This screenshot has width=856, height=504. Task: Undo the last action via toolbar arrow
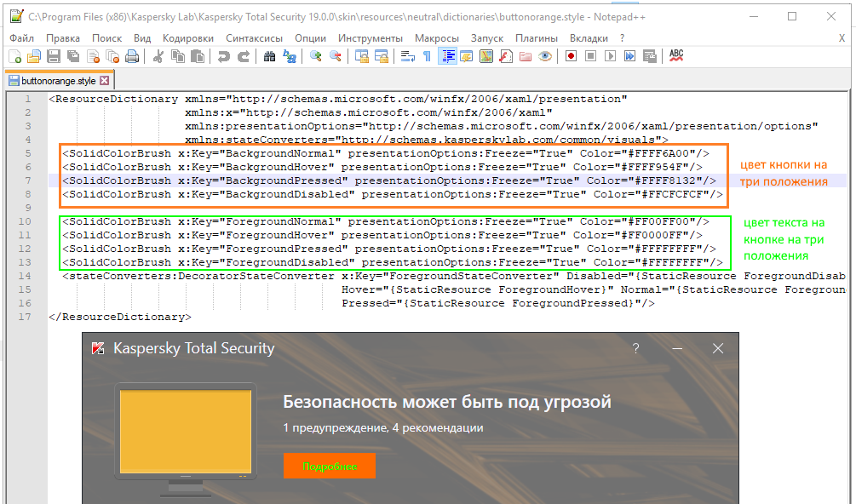[x=223, y=56]
